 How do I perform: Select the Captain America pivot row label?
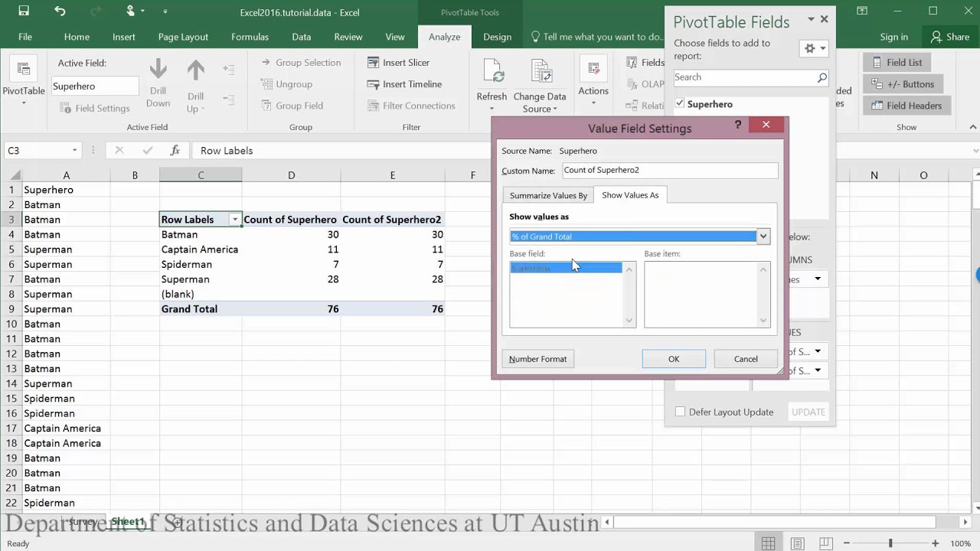pyautogui.click(x=201, y=249)
